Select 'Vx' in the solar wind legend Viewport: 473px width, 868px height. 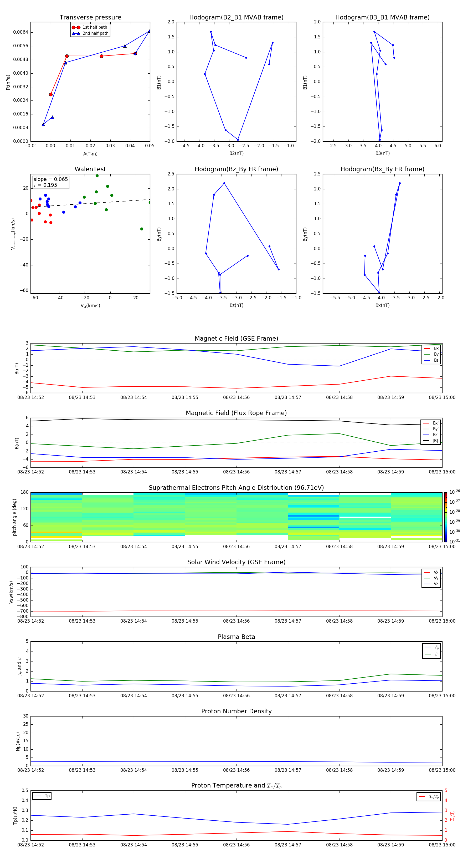click(x=431, y=572)
